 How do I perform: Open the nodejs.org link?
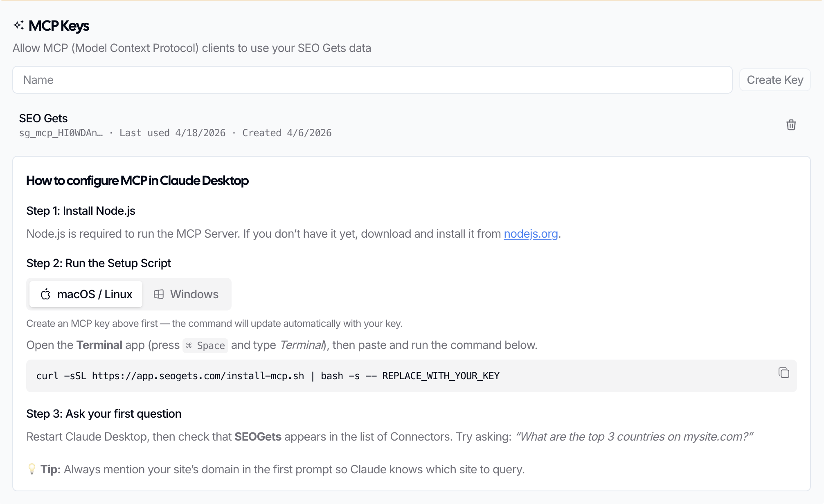click(x=531, y=234)
